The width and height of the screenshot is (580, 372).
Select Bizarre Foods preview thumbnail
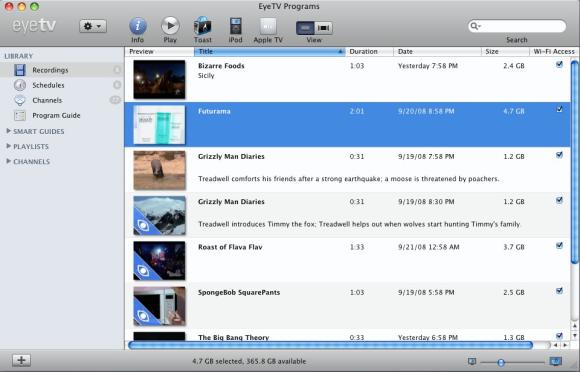coord(159,80)
